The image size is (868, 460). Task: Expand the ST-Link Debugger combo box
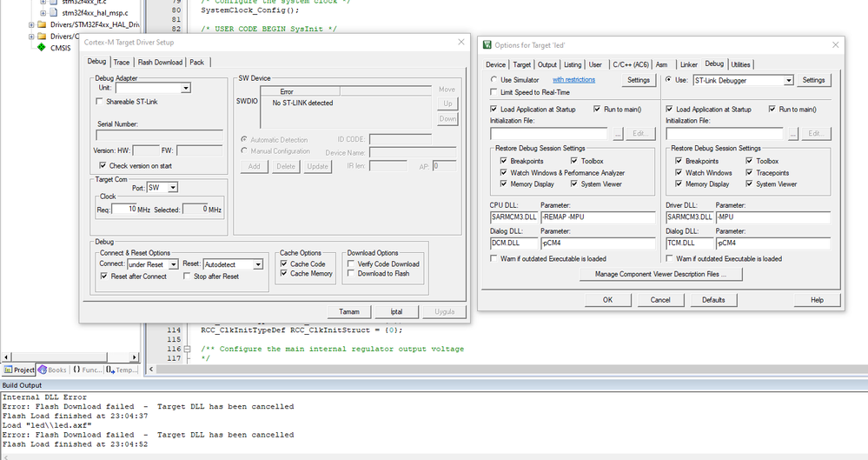(x=744, y=80)
